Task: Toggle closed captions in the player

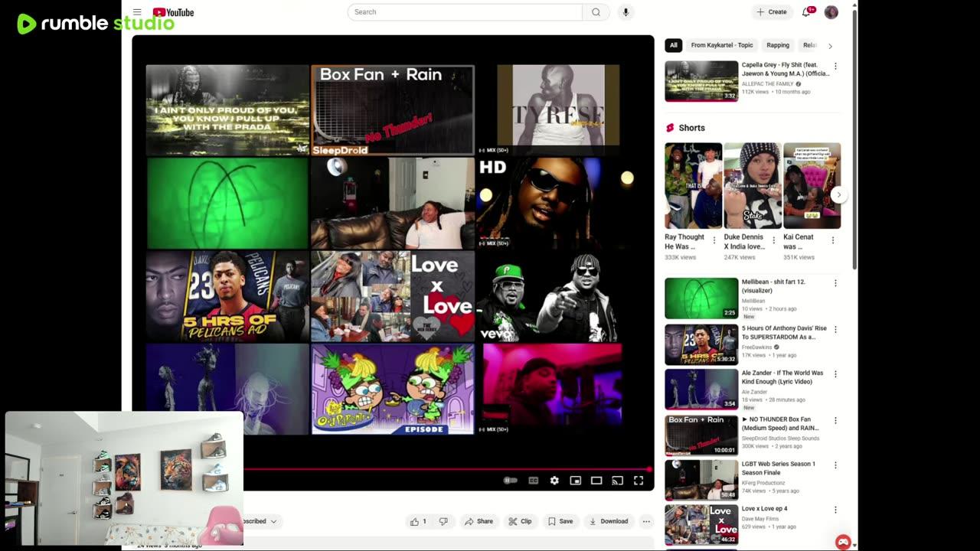Action: pyautogui.click(x=534, y=481)
